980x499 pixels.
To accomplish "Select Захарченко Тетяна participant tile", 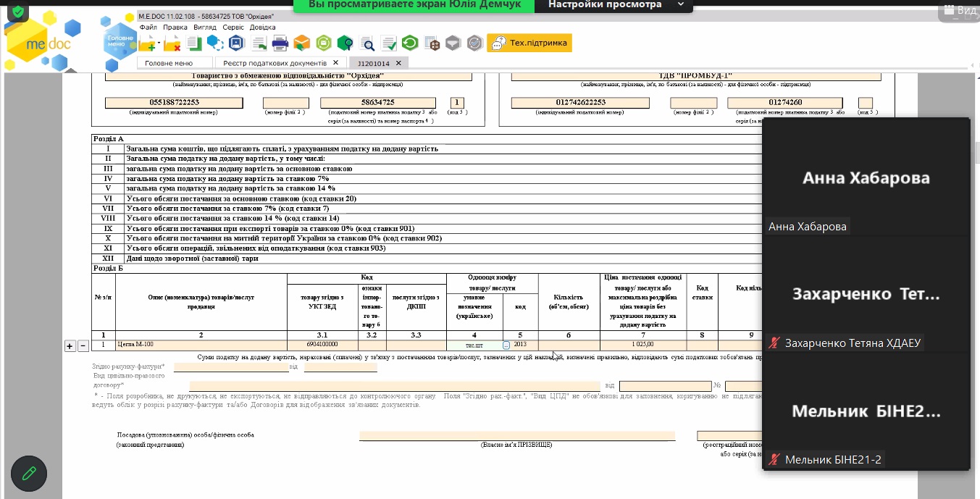I will pos(866,293).
